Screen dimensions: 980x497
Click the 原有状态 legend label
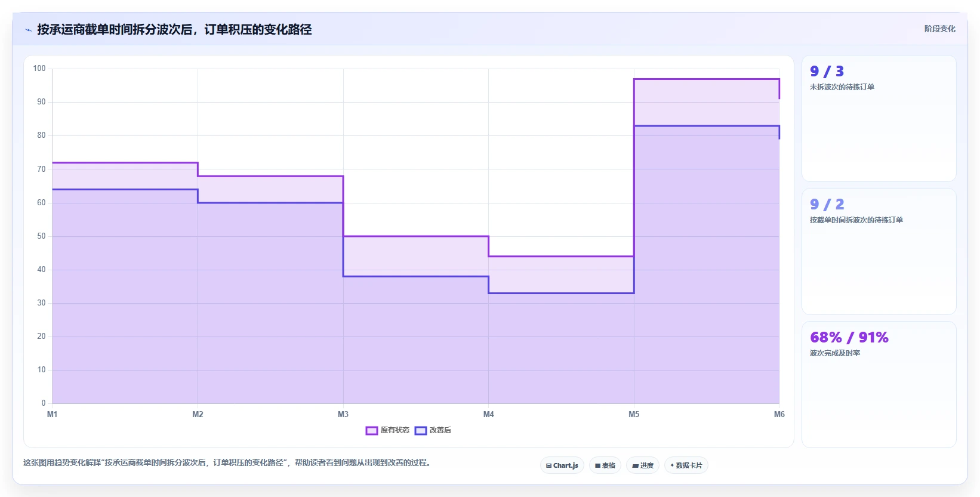tap(395, 431)
